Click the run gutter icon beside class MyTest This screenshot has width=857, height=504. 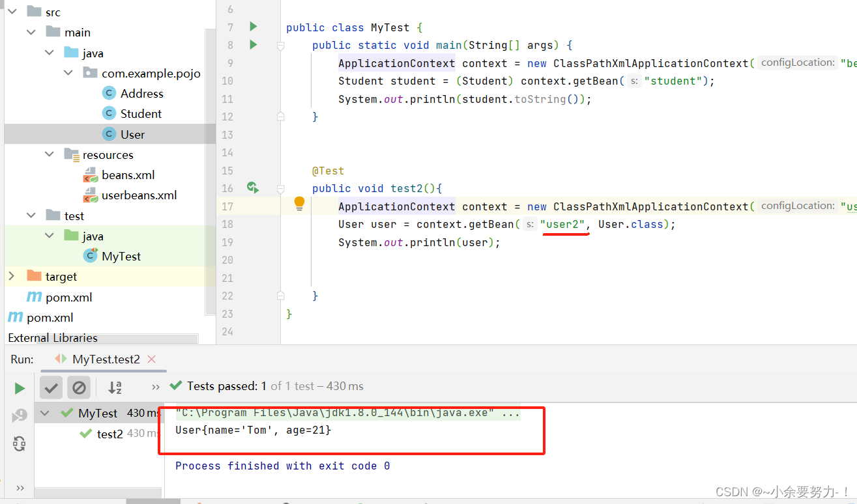254,27
